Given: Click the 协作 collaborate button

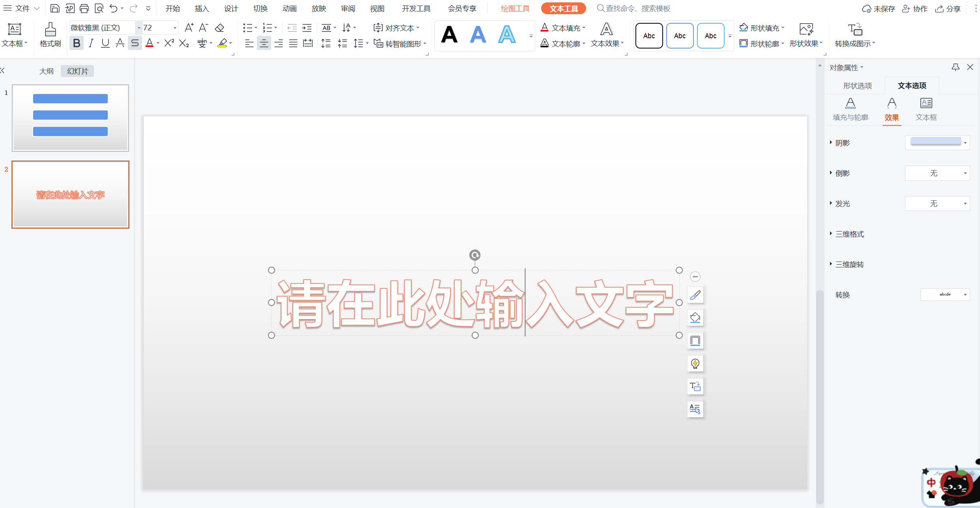Looking at the screenshot, I should coord(915,9).
